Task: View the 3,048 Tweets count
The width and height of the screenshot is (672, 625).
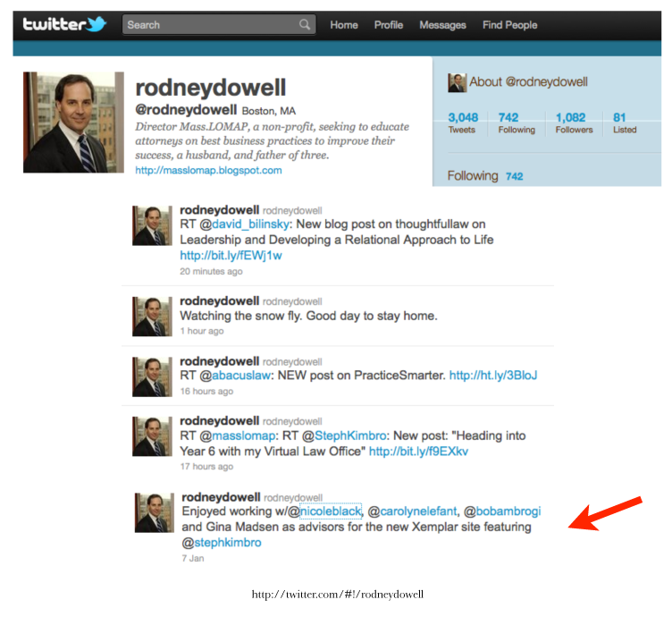Action: 463,122
